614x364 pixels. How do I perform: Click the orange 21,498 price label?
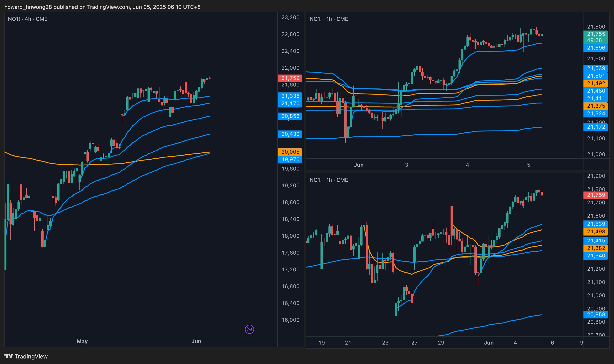coord(596,232)
